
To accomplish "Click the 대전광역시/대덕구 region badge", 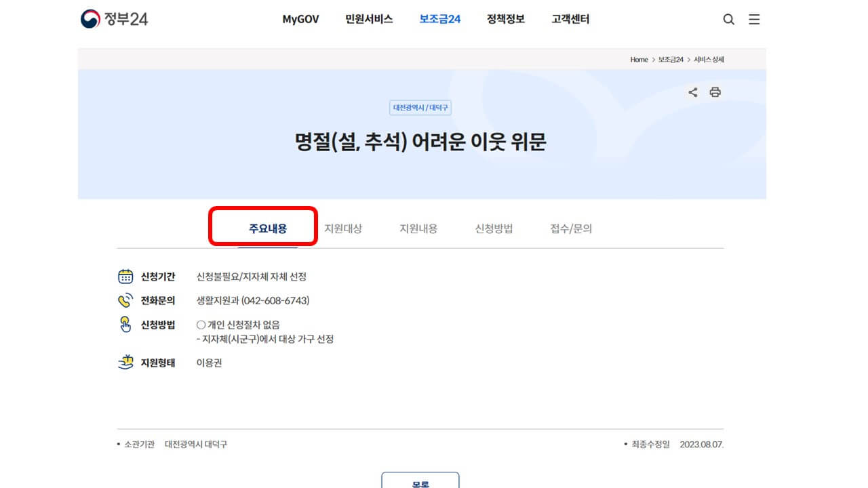I will (x=422, y=107).
